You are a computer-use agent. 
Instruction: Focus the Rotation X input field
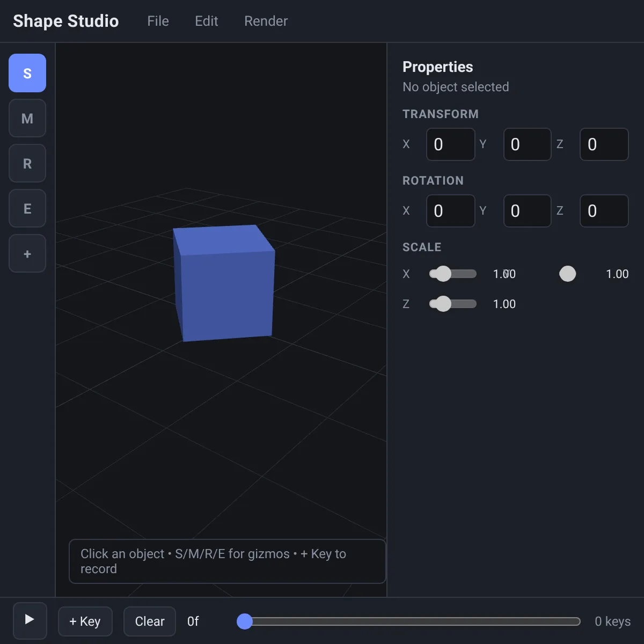click(451, 211)
